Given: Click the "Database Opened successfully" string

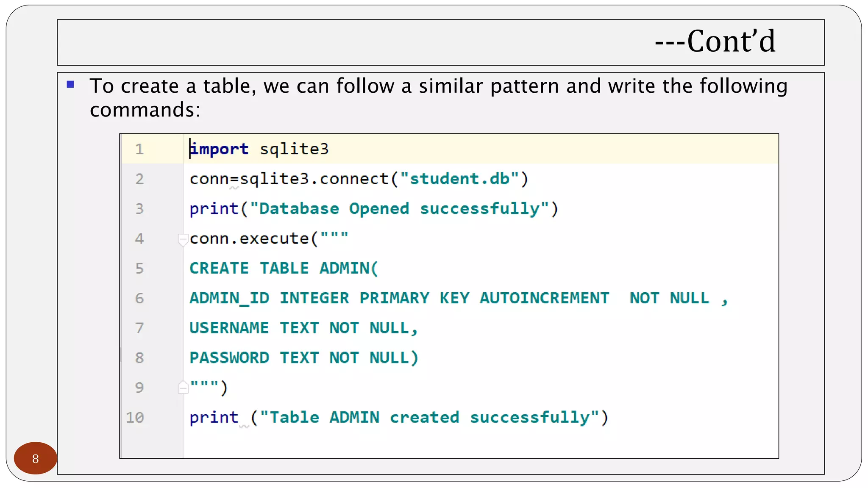Looking at the screenshot, I should coord(400,209).
